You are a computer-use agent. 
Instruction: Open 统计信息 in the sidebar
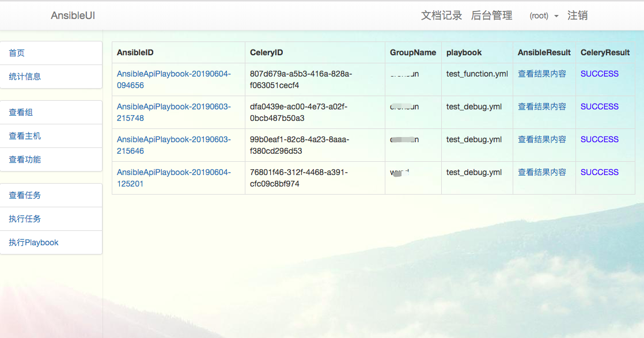[x=51, y=77]
